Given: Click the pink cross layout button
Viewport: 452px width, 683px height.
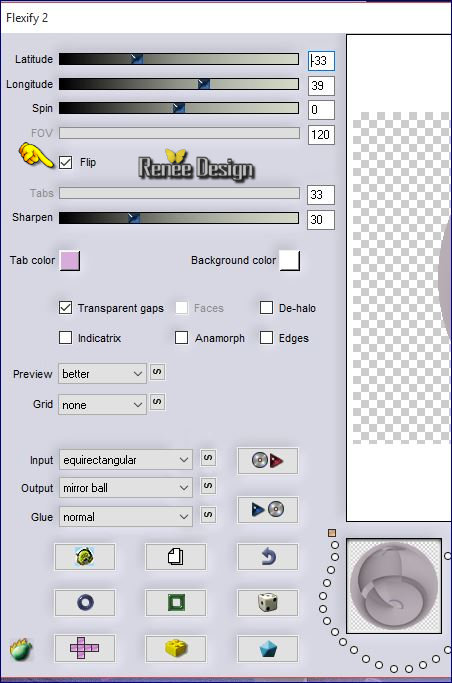Looking at the screenshot, I should tap(84, 648).
